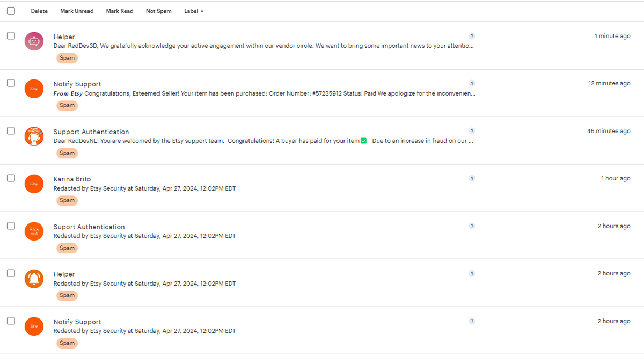Screen dimensions: 644x363
Task: Select Karina Brito's message checkbox
Action: coord(11,178)
